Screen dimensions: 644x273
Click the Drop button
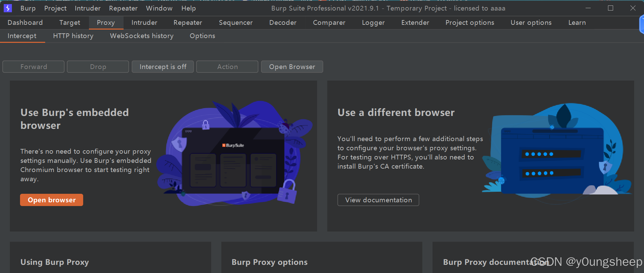[x=98, y=67]
